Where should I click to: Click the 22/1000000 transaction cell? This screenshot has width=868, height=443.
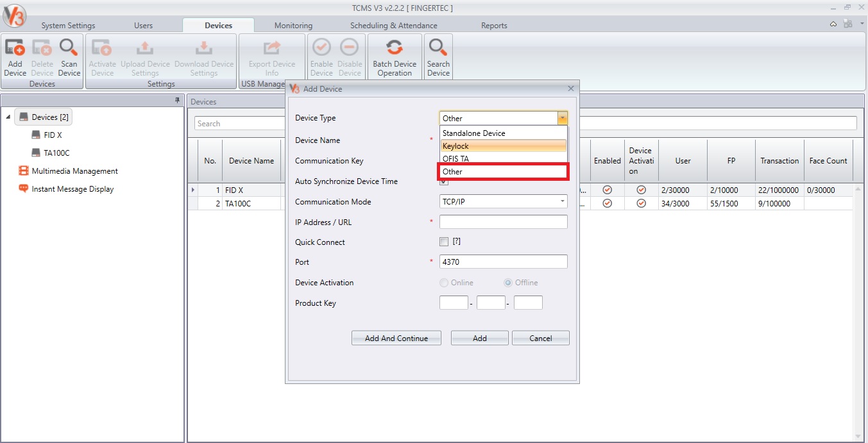pyautogui.click(x=779, y=190)
